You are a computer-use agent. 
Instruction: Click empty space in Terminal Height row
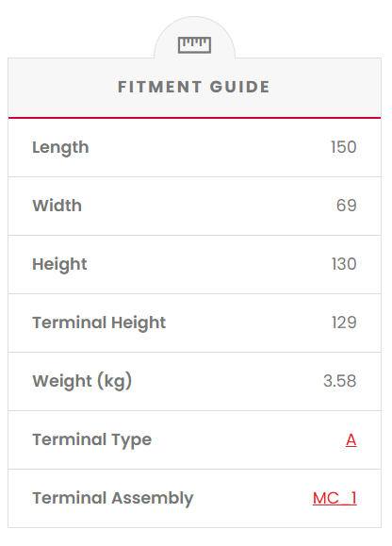249,323
